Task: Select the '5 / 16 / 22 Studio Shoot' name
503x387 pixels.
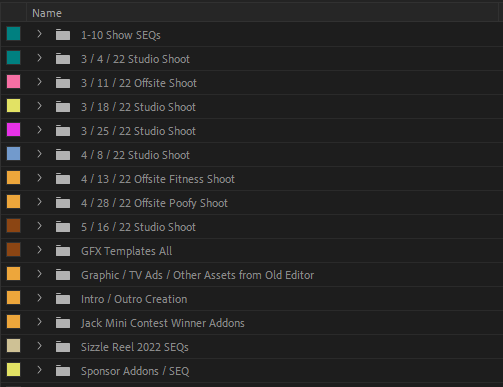Action: point(138,227)
